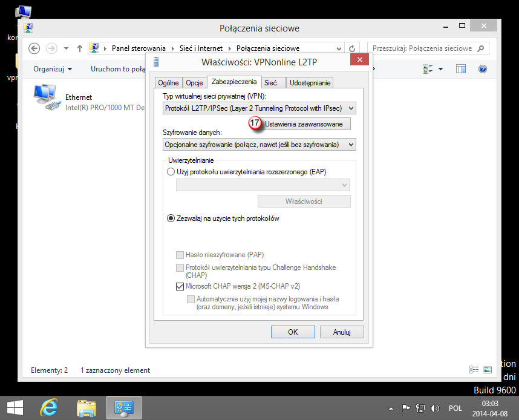Click the network tray icon
Screen dimensions: 519x420
[x=420, y=409]
